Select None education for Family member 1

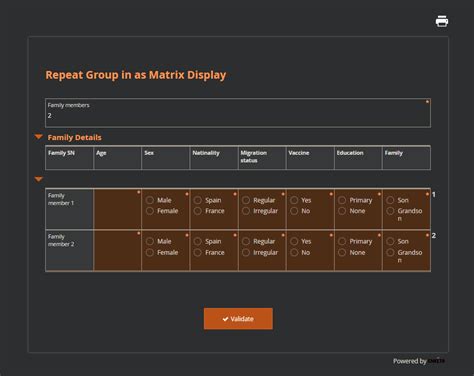pyautogui.click(x=342, y=211)
